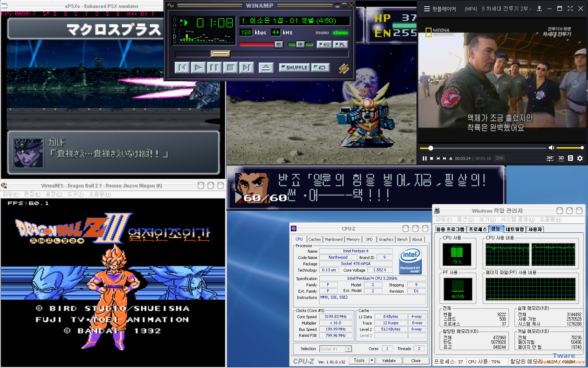Click the PotPlayer volume slider
This screenshot has width=588, height=368.
pyautogui.click(x=570, y=148)
